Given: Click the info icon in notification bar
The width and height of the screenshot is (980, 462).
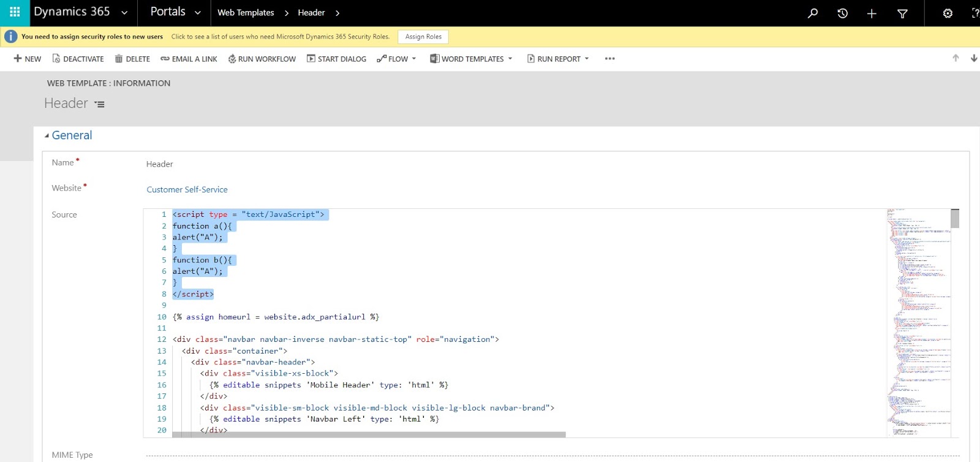Looking at the screenshot, I should (11, 37).
